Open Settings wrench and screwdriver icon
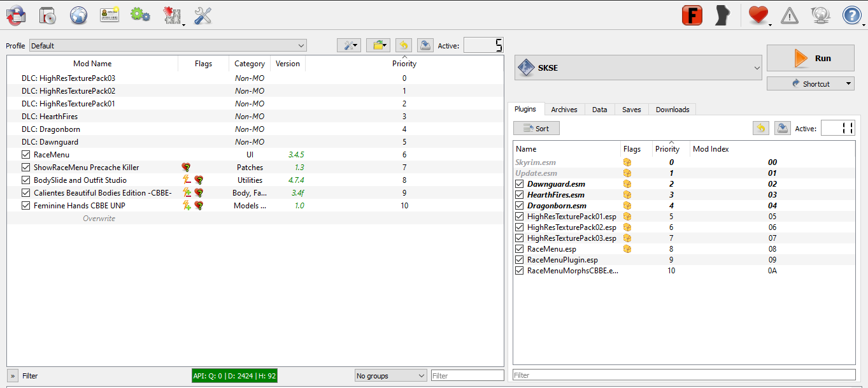 [203, 15]
